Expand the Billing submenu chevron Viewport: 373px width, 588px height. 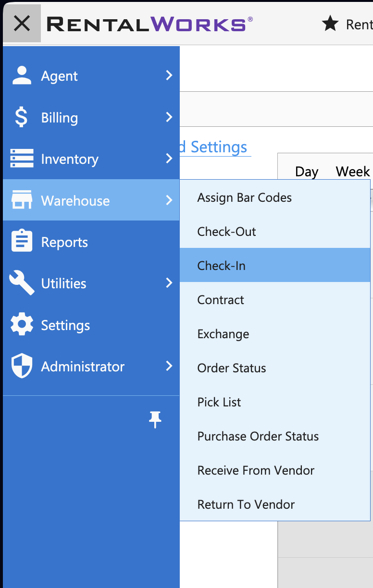click(x=169, y=117)
